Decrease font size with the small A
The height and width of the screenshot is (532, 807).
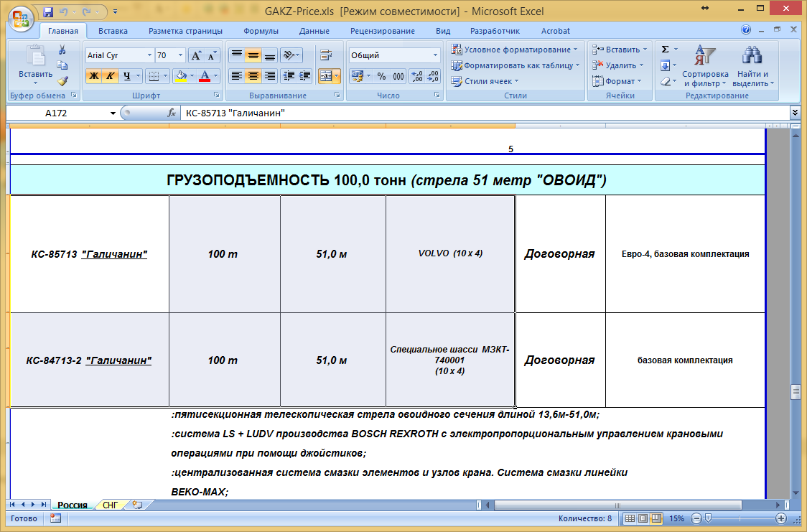212,55
